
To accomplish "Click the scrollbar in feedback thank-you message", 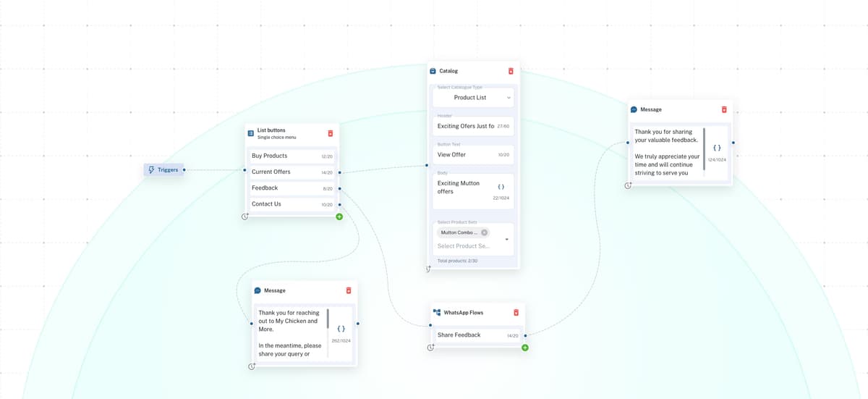I will [704, 148].
